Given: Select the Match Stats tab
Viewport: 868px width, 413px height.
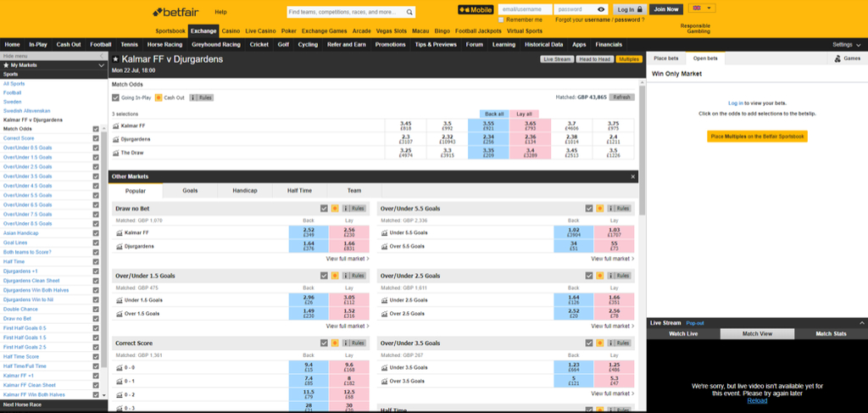Looking at the screenshot, I should tap(831, 334).
